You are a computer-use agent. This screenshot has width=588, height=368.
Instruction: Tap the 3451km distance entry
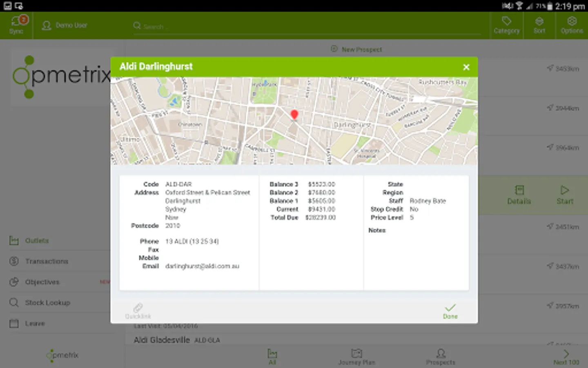point(563,227)
